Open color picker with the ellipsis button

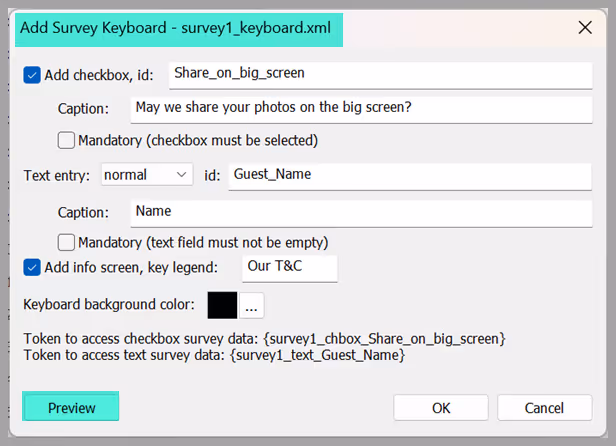pyautogui.click(x=251, y=305)
